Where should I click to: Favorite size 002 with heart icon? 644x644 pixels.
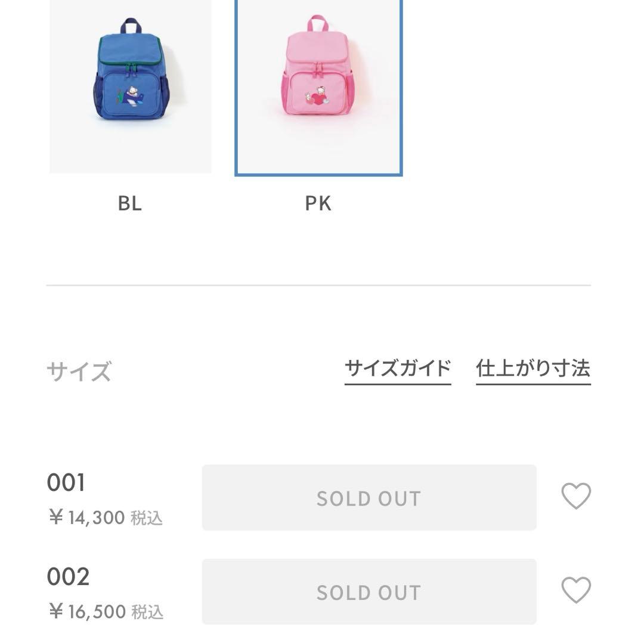pos(576,590)
